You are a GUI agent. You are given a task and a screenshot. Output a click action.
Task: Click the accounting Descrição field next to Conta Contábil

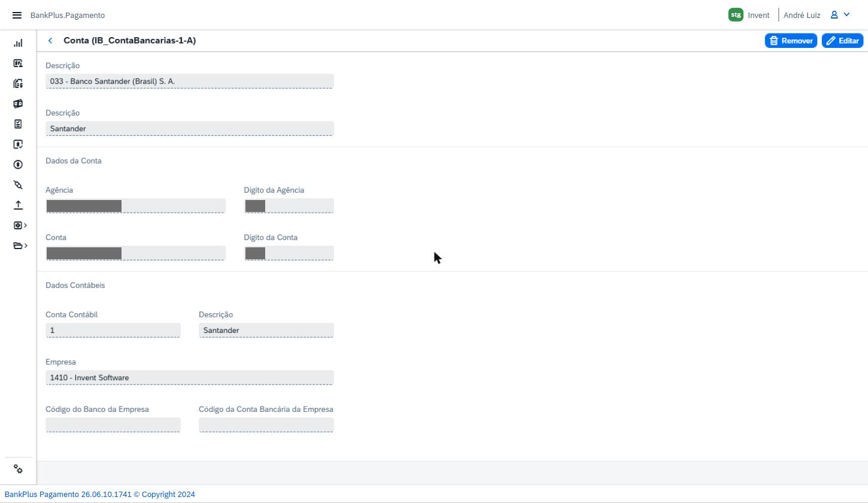pyautogui.click(x=266, y=331)
